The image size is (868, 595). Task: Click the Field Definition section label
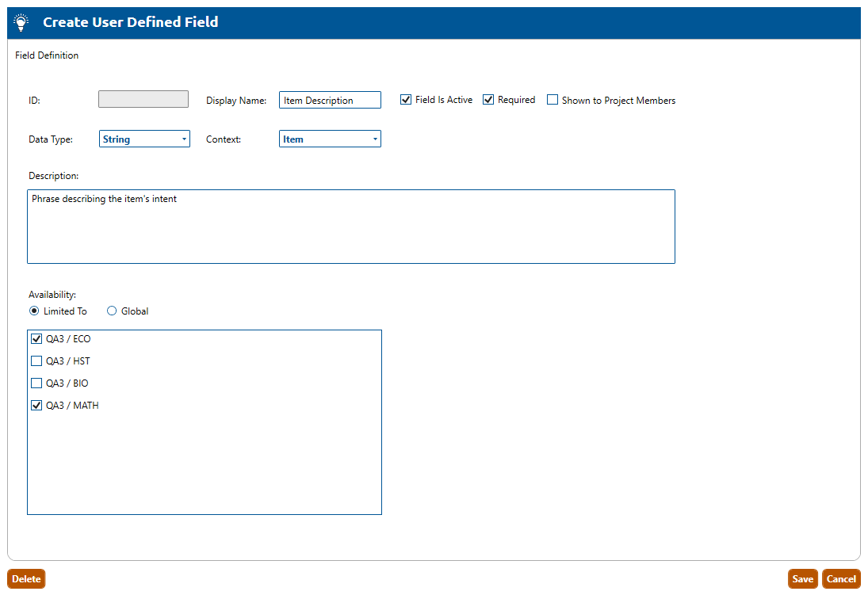47,55
